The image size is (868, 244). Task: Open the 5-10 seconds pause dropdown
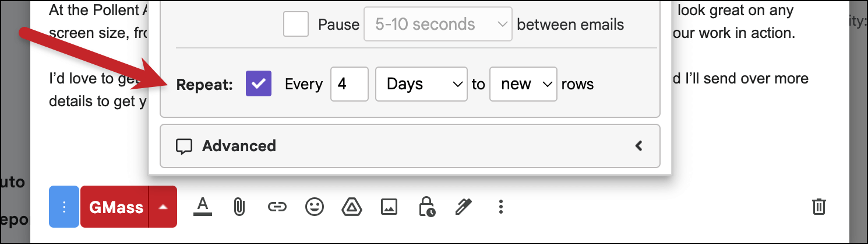(x=438, y=24)
